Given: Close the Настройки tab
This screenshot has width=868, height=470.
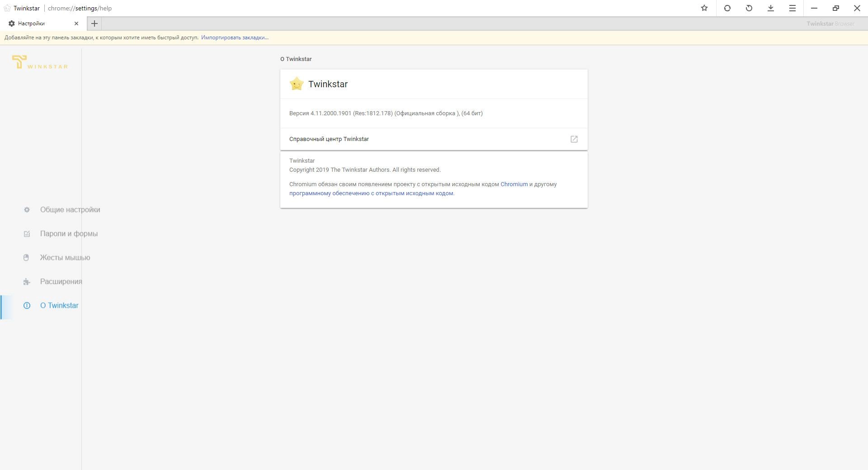Looking at the screenshot, I should [76, 23].
